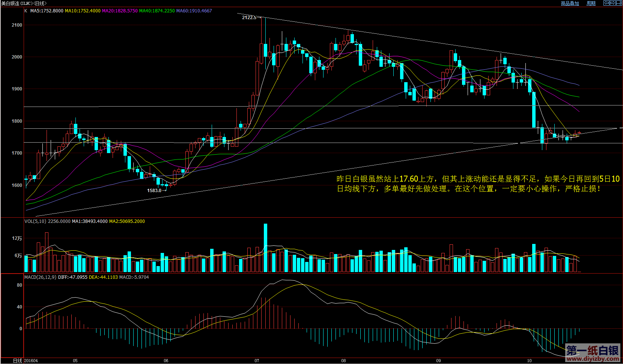This screenshot has height=364, width=623.
Task: Click the 1800 price axis label
Action: tap(17, 121)
